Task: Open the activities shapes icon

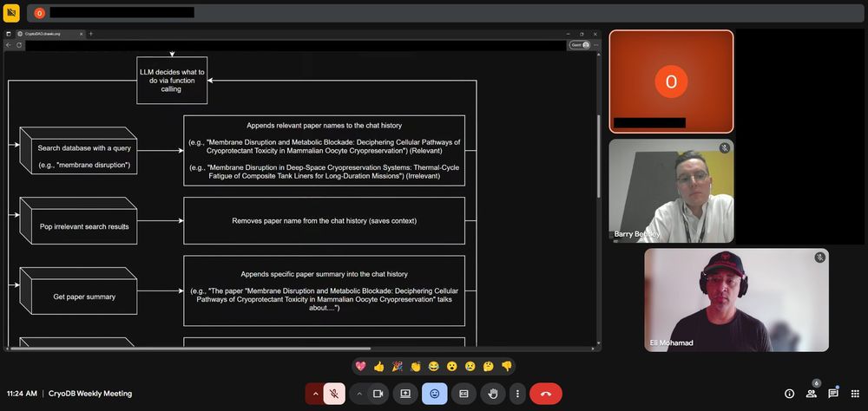Action: click(x=855, y=394)
